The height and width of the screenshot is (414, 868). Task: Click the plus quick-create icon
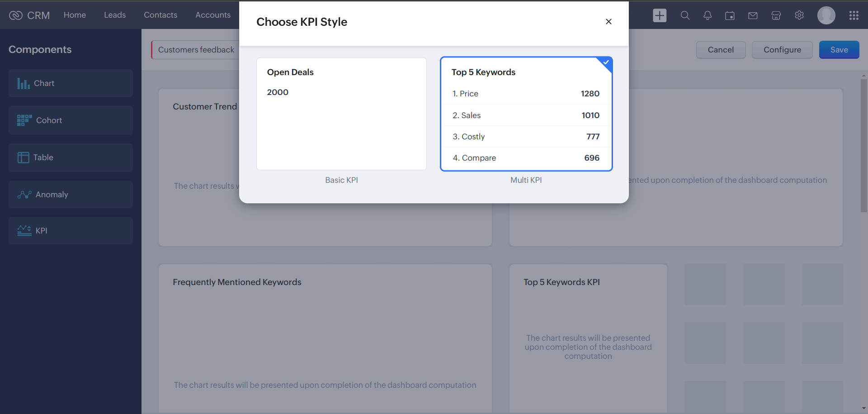(660, 15)
